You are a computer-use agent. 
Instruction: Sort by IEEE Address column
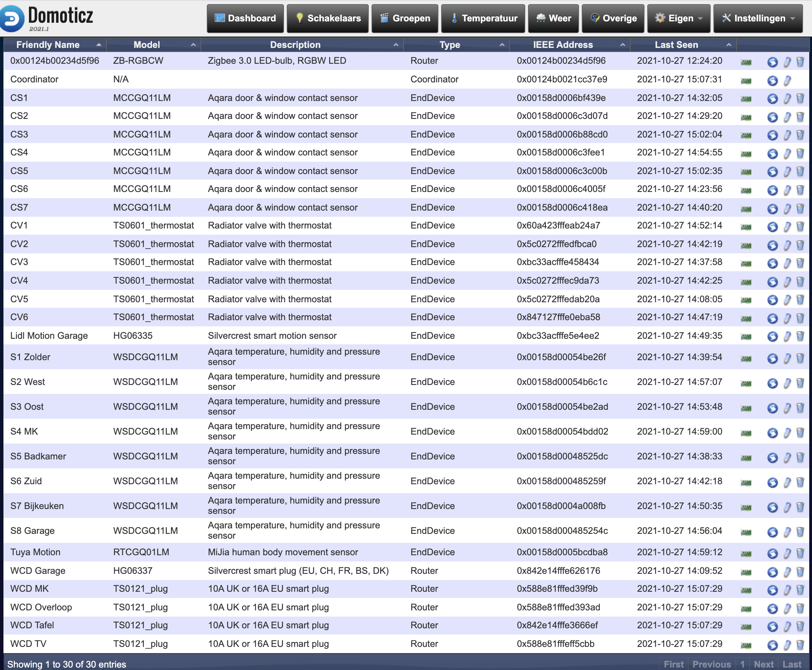(570, 45)
